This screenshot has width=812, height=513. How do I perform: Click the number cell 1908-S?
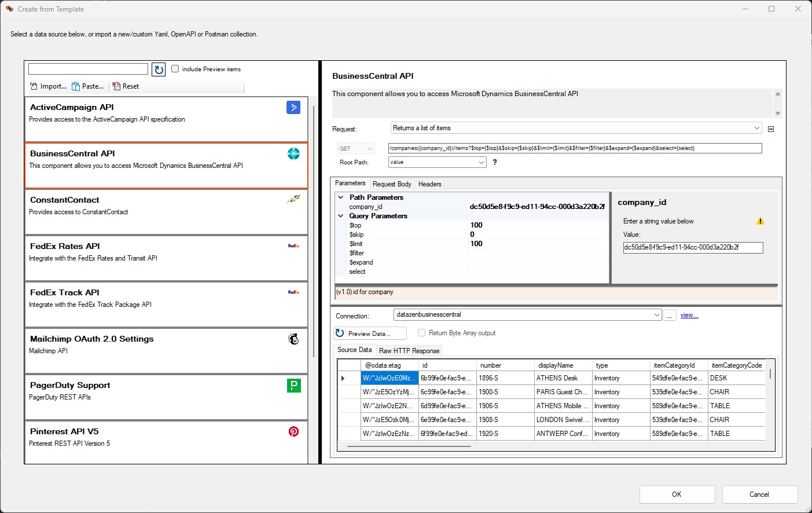pyautogui.click(x=505, y=420)
